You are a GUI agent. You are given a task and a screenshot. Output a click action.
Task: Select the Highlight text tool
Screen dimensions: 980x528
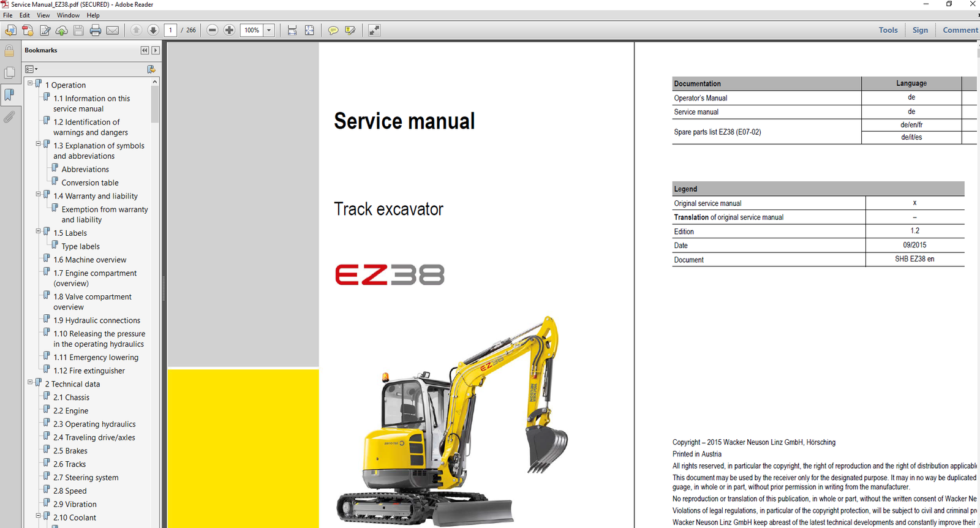350,30
